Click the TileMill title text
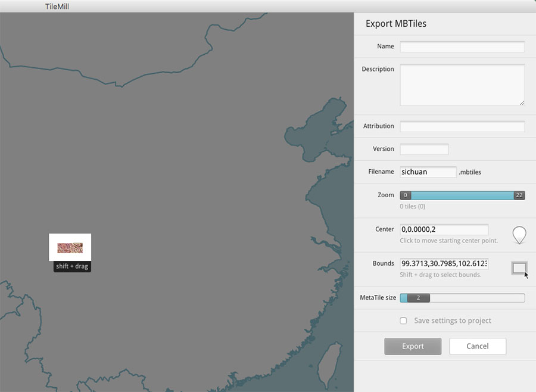The width and height of the screenshot is (536, 392). pos(57,7)
